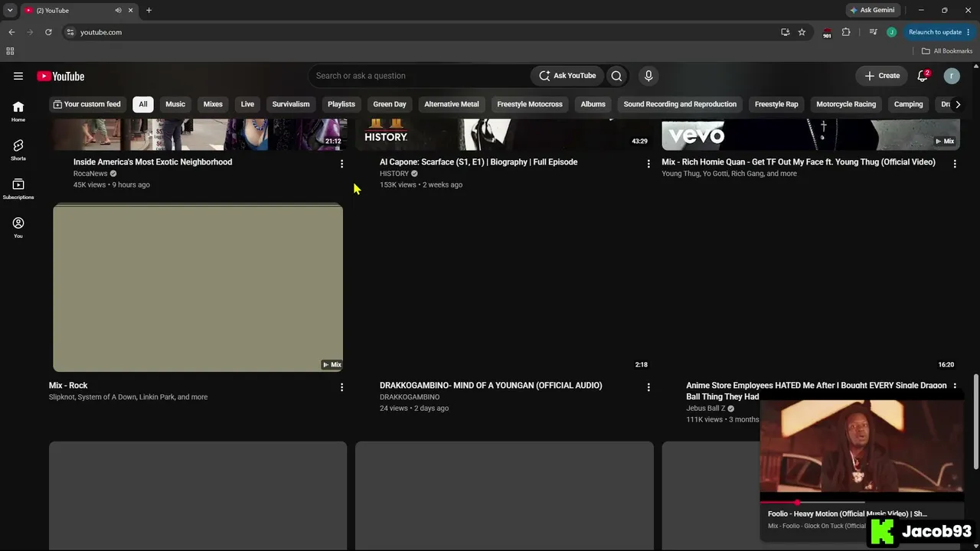Open Home in the sidebar
980x551 pixels.
pyautogui.click(x=18, y=111)
